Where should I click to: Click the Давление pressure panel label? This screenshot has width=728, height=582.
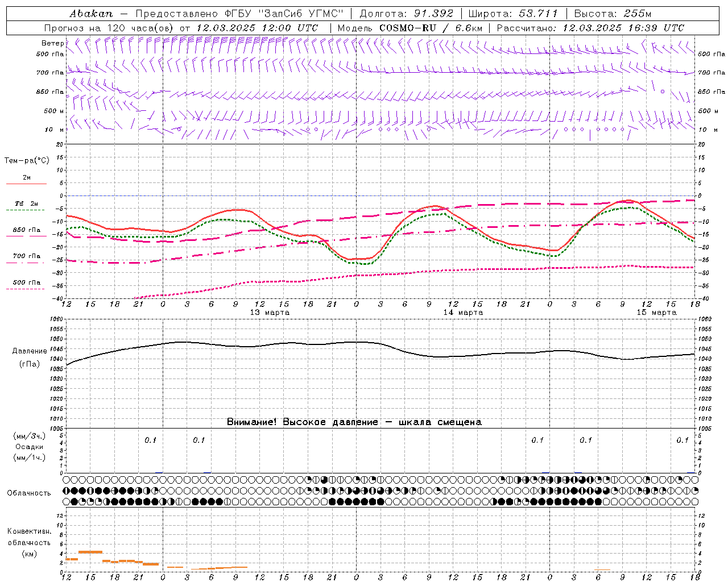coord(28,351)
